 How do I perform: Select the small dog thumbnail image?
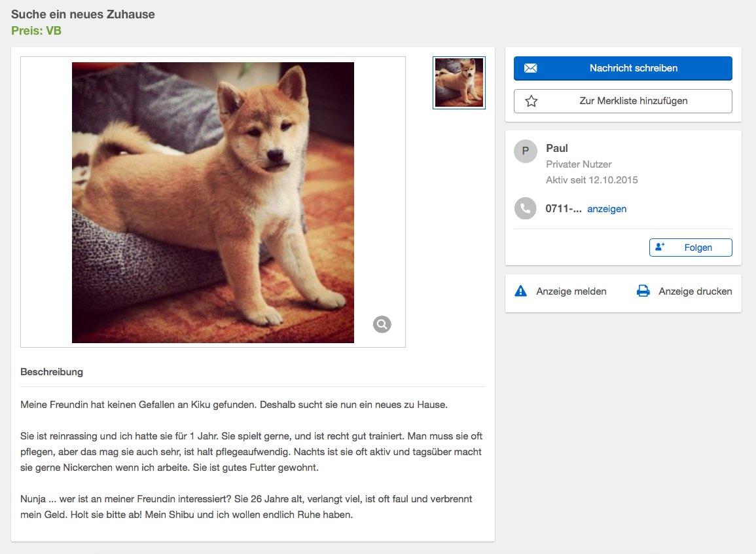point(459,83)
